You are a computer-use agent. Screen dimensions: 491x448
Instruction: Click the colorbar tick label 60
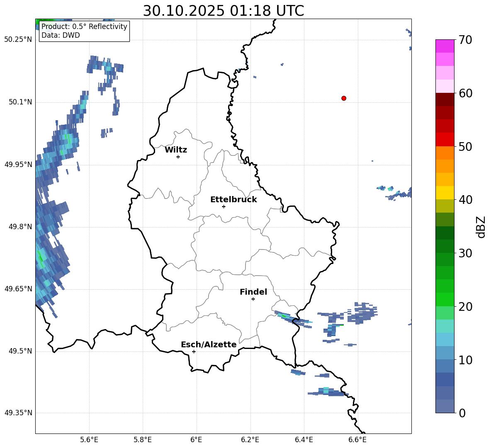click(x=465, y=93)
